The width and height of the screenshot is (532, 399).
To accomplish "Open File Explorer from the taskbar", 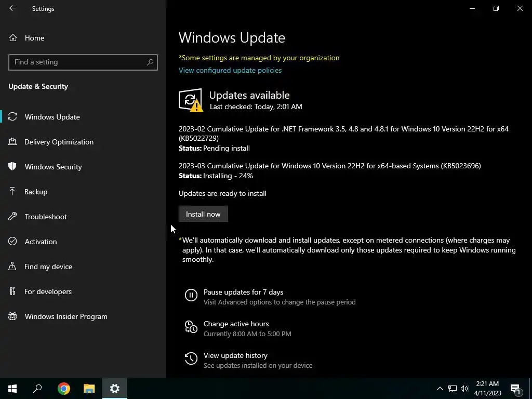I will [x=89, y=389].
